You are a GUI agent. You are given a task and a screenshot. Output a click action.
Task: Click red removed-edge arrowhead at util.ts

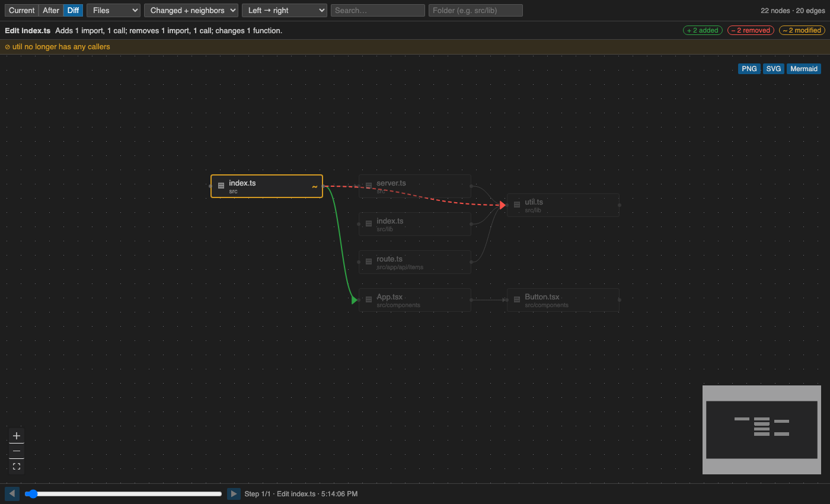[503, 205]
